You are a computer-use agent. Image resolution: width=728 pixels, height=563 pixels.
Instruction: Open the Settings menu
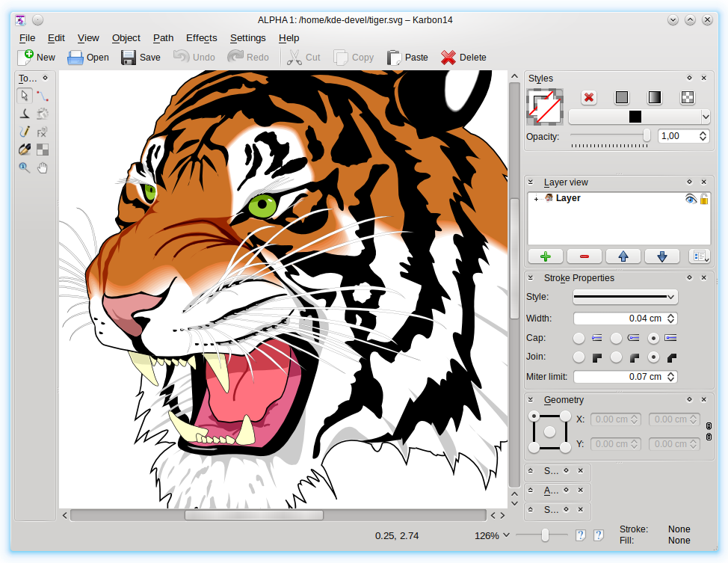tap(248, 38)
